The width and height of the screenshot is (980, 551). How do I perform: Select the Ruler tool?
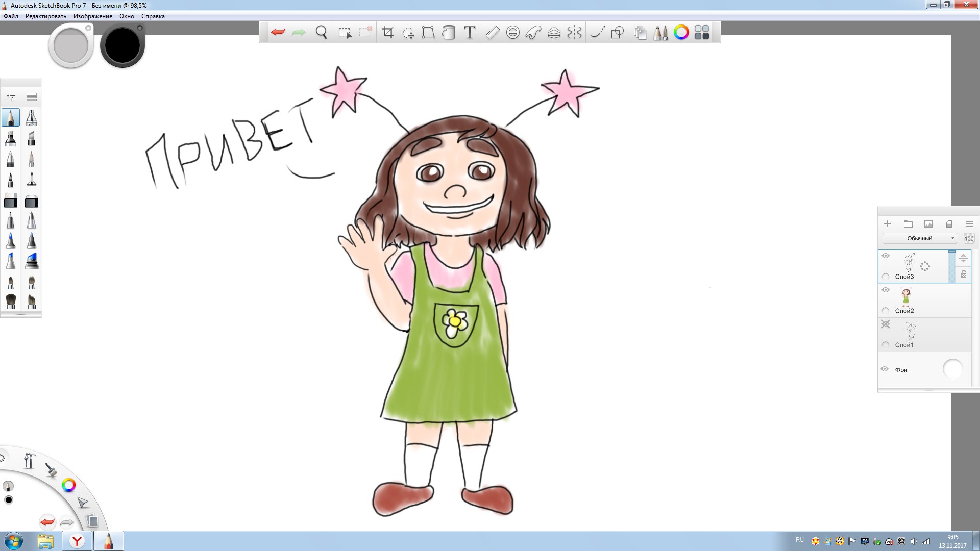coord(492,33)
